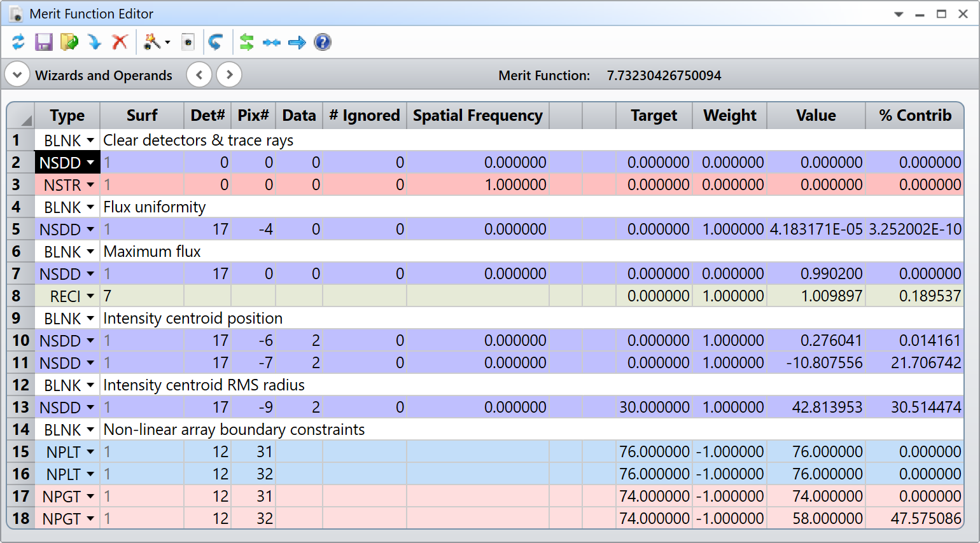The width and height of the screenshot is (980, 543).
Task: Open Type dropdown for NSTR row 3
Action: 90,185
